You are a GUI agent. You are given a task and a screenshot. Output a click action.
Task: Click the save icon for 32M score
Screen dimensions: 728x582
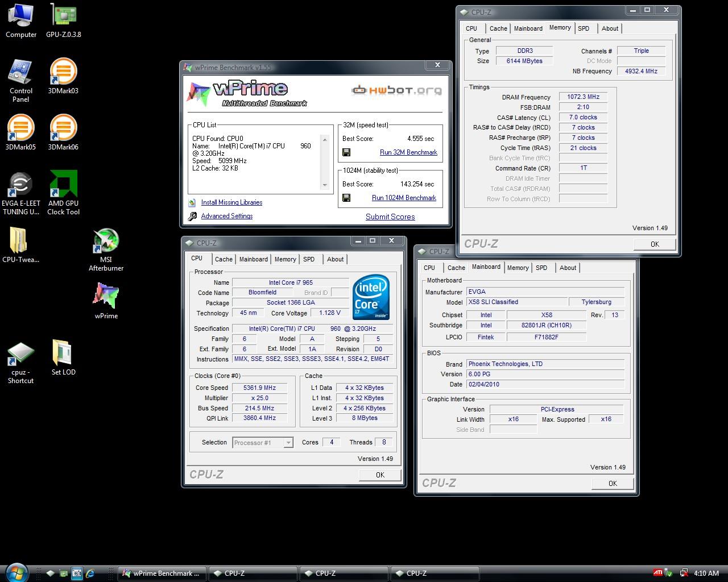346,152
